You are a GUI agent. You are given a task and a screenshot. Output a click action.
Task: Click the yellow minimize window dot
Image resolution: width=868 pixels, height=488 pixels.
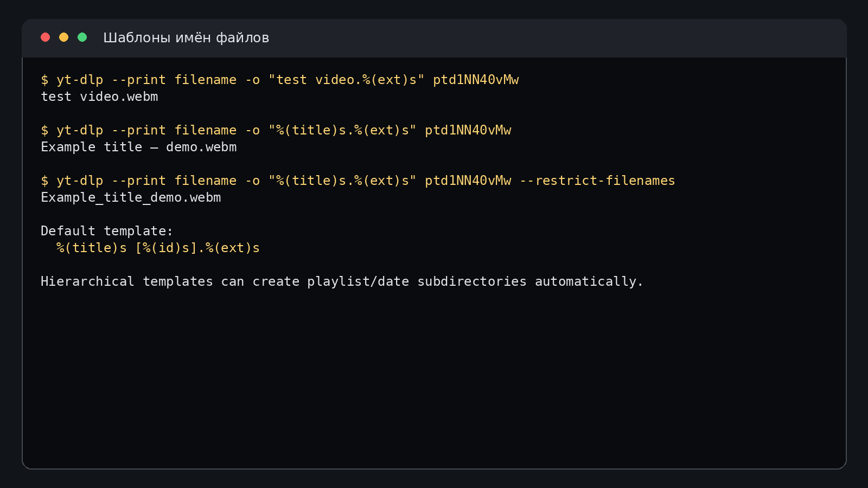click(x=64, y=37)
